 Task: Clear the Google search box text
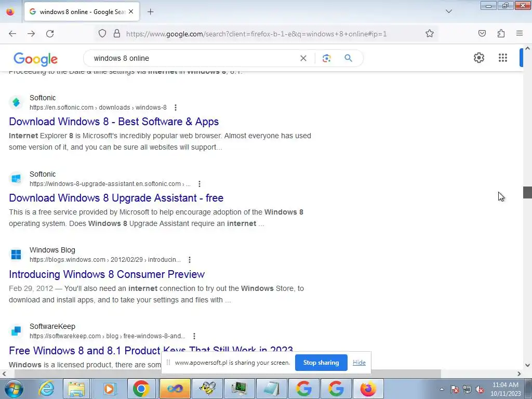[x=303, y=58]
